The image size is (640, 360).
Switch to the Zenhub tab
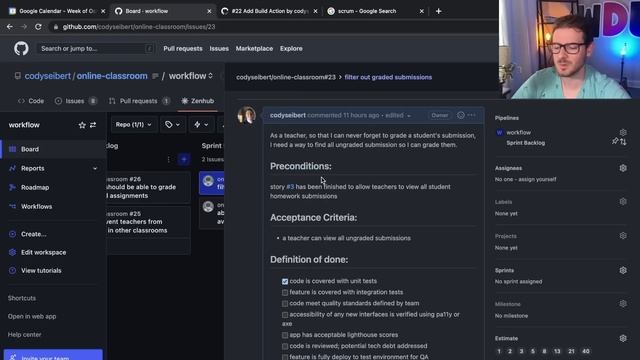point(198,101)
